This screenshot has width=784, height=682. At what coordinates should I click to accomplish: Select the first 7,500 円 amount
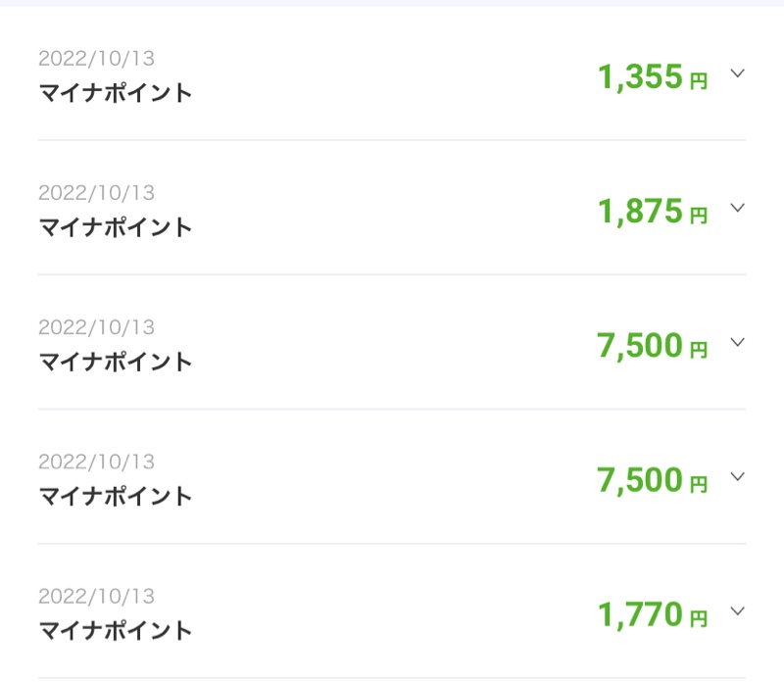[x=653, y=347]
